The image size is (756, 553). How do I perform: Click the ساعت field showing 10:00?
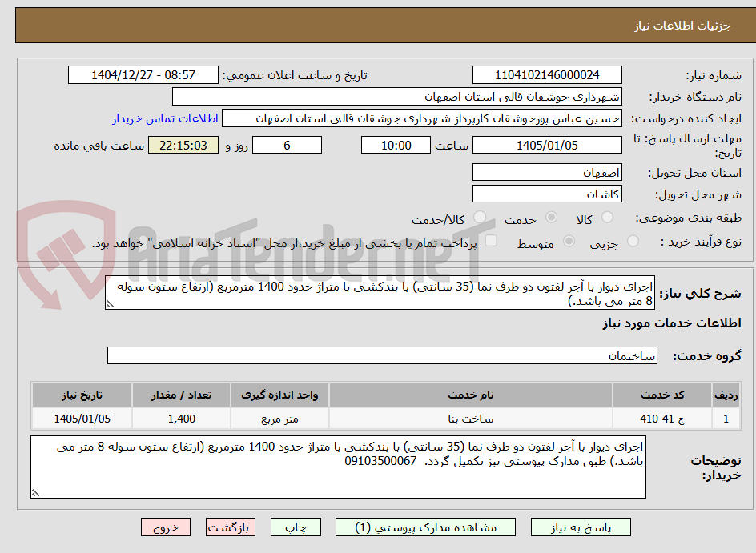pyautogui.click(x=396, y=145)
